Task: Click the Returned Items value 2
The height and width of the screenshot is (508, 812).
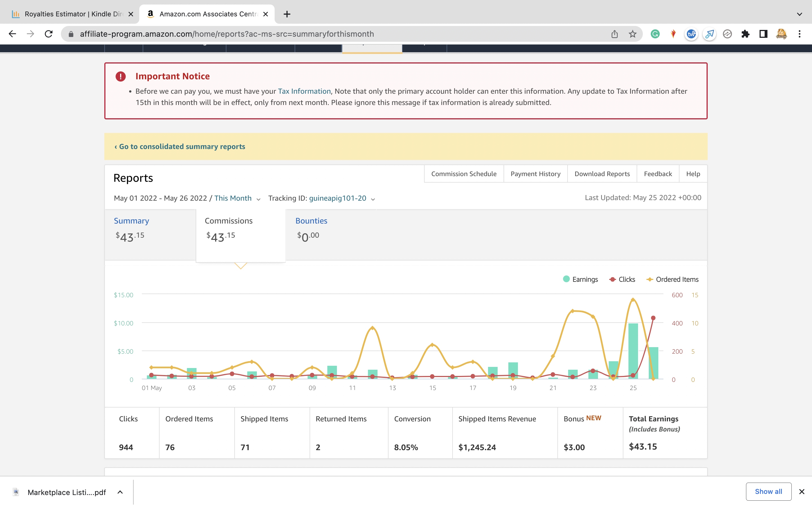Action: pyautogui.click(x=318, y=447)
